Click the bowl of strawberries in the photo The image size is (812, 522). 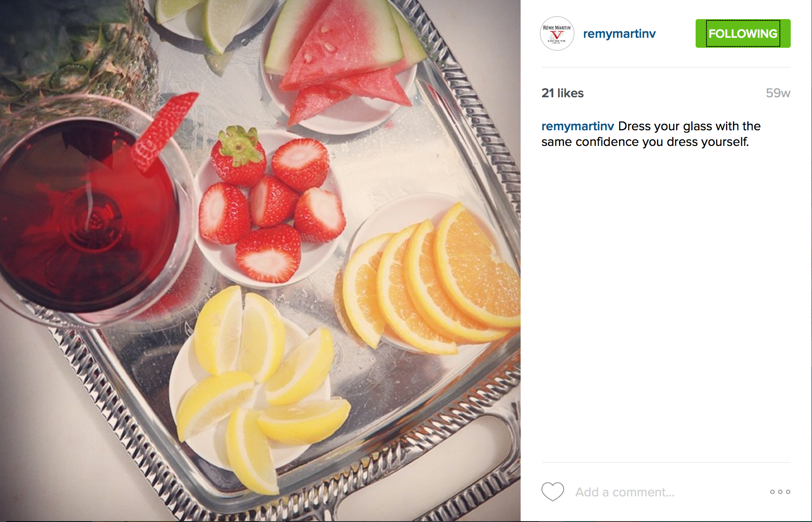tap(269, 207)
